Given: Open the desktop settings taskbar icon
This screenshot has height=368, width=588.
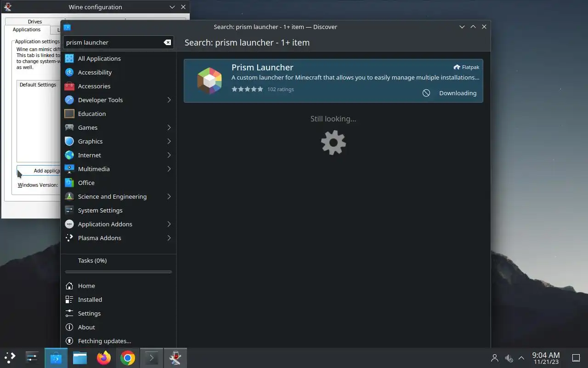Looking at the screenshot, I should coord(32,358).
